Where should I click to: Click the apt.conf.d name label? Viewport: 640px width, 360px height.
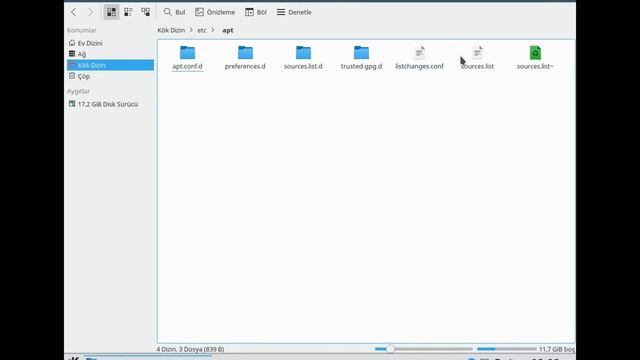pyautogui.click(x=187, y=66)
